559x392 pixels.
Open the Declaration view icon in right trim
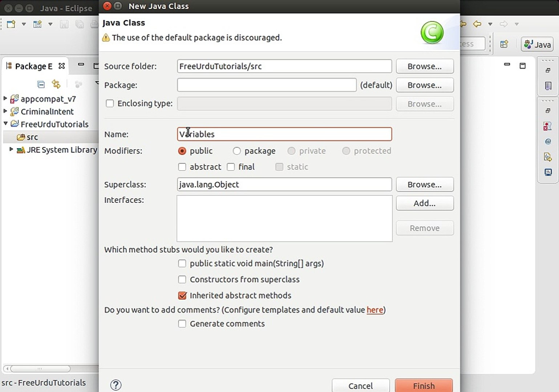548,157
